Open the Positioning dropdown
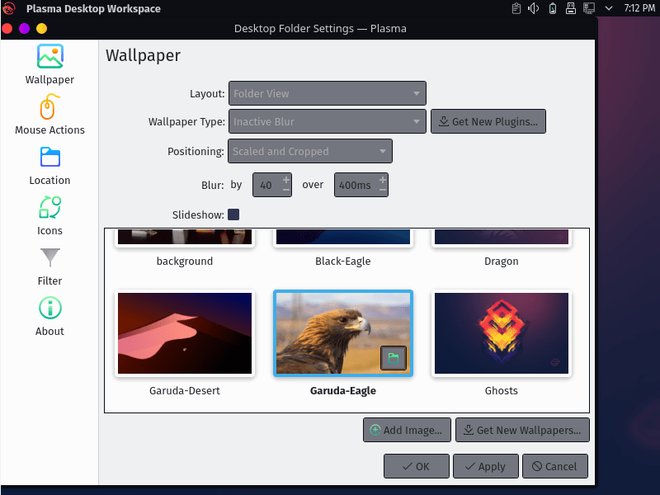 point(310,151)
